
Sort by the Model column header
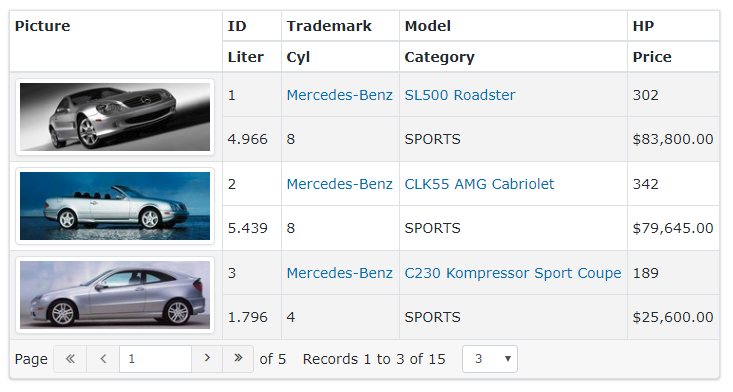pyautogui.click(x=428, y=26)
